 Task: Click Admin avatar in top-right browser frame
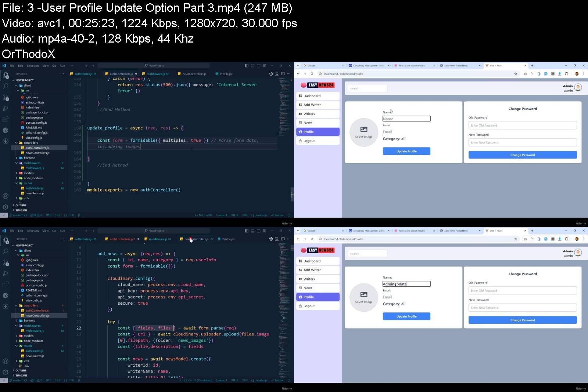pyautogui.click(x=578, y=87)
